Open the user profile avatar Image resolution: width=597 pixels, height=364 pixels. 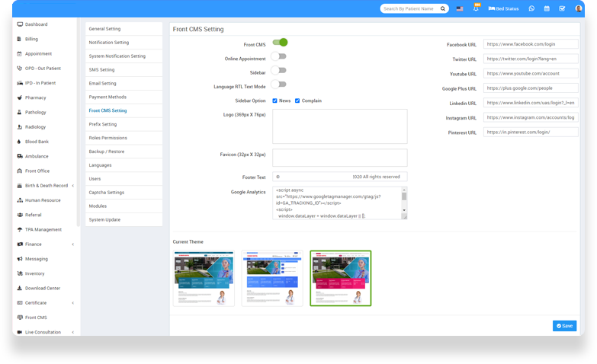(578, 9)
